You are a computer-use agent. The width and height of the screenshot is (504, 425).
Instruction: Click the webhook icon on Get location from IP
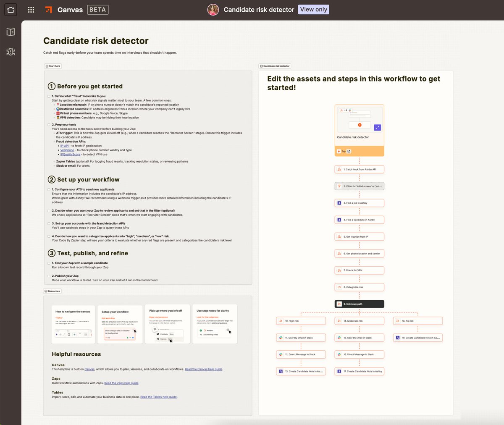click(339, 236)
